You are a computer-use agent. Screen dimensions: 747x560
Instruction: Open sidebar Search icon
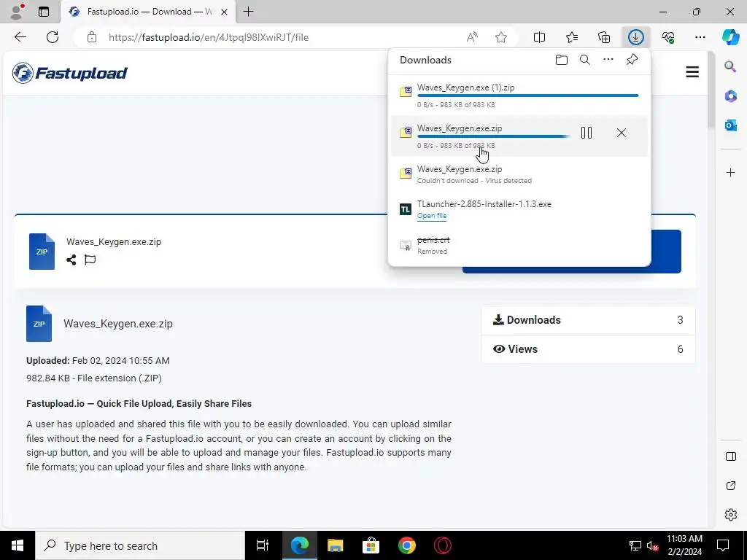point(730,66)
